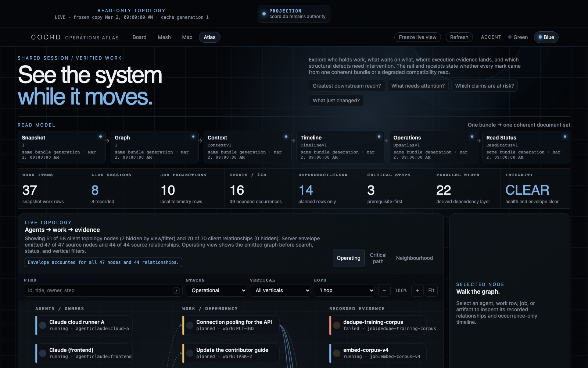Switch topology to Neighbourhood view
The height and width of the screenshot is (368, 588).
(x=414, y=258)
